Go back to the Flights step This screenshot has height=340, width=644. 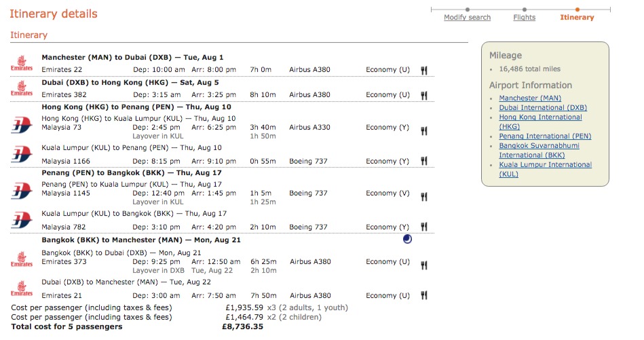coord(524,17)
